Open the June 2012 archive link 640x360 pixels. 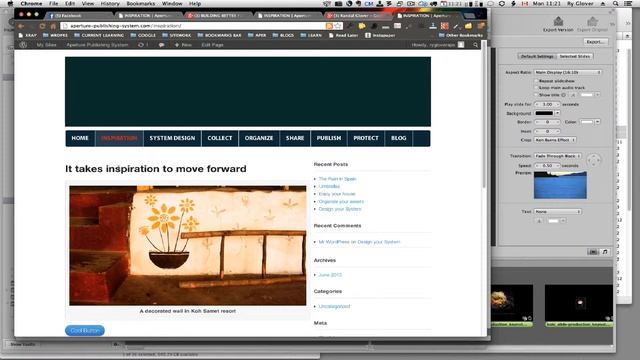tap(330, 275)
